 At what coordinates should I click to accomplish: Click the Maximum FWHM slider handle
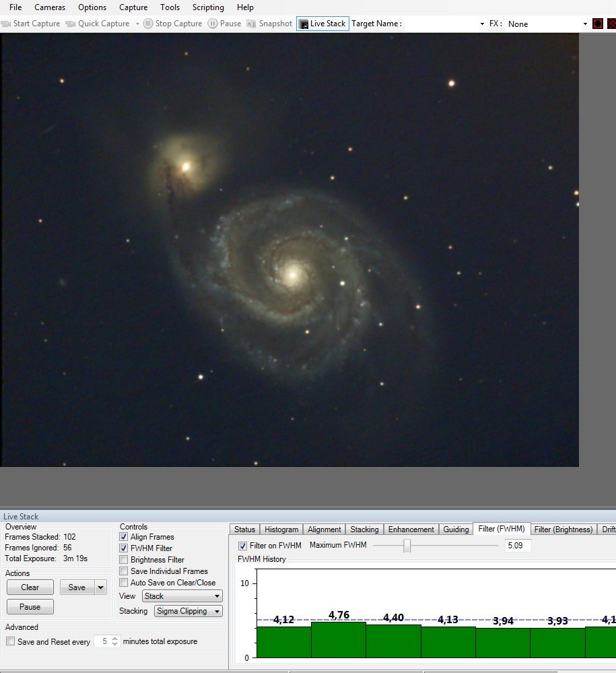pyautogui.click(x=407, y=546)
